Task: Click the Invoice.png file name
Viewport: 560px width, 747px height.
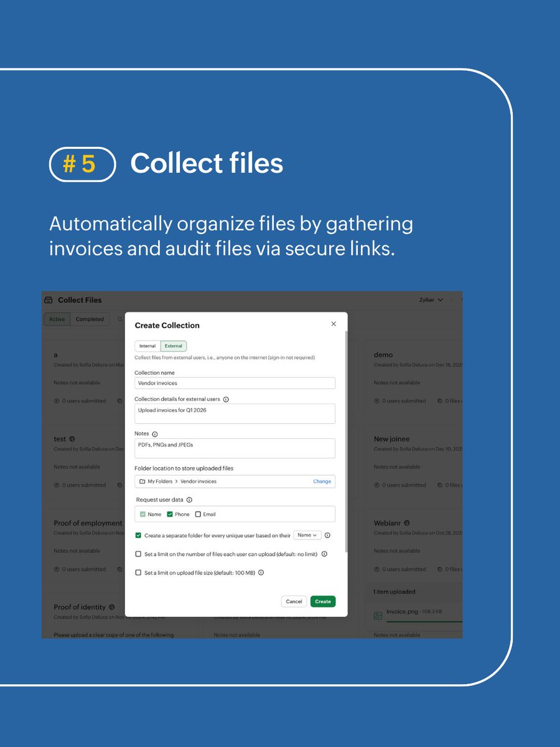Action: [401, 612]
